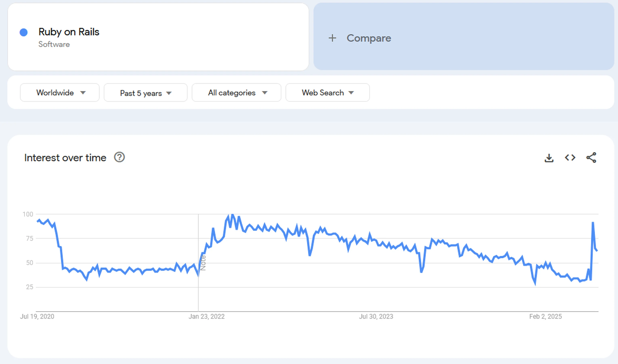The height and width of the screenshot is (364, 618).
Task: Click the blue dot beside Ruby on Rails
Action: pyautogui.click(x=24, y=32)
